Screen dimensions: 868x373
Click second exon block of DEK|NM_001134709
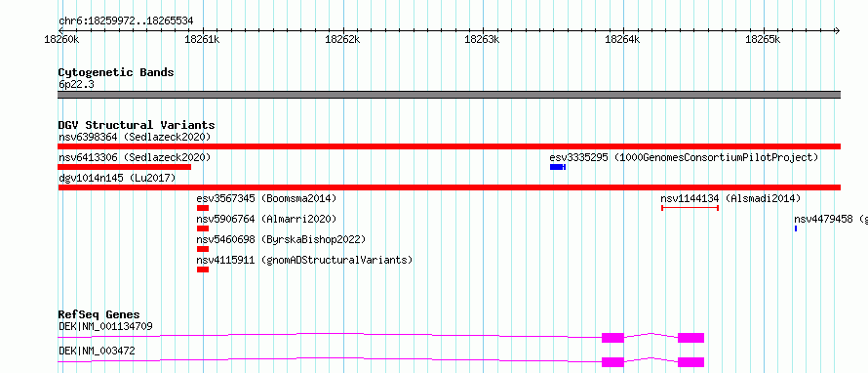(690, 338)
